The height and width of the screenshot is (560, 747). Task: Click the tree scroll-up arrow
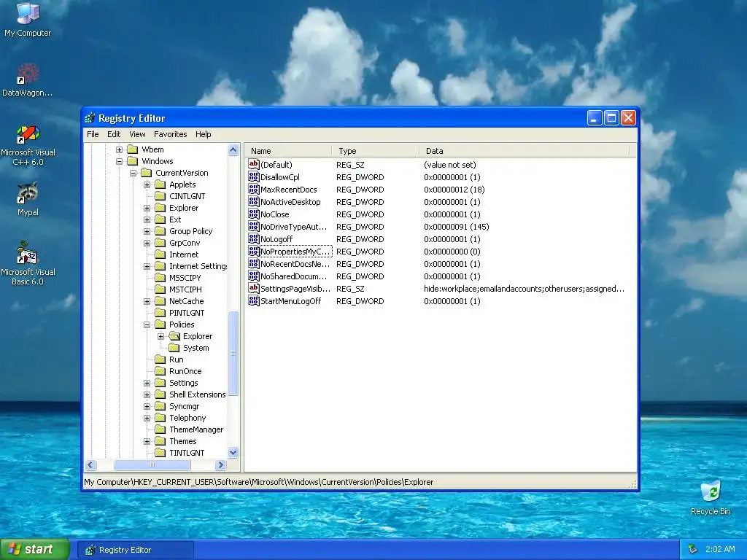(233, 149)
